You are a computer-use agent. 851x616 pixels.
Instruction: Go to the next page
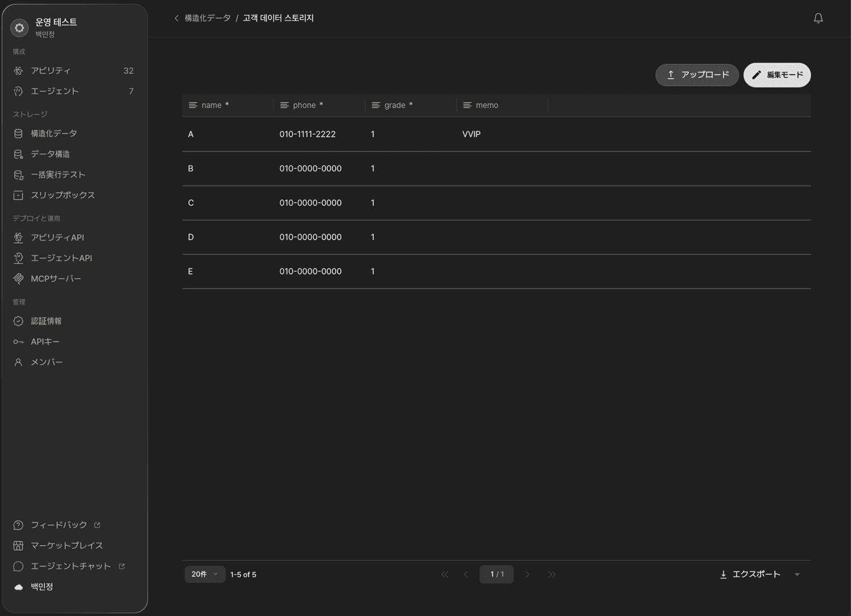527,574
